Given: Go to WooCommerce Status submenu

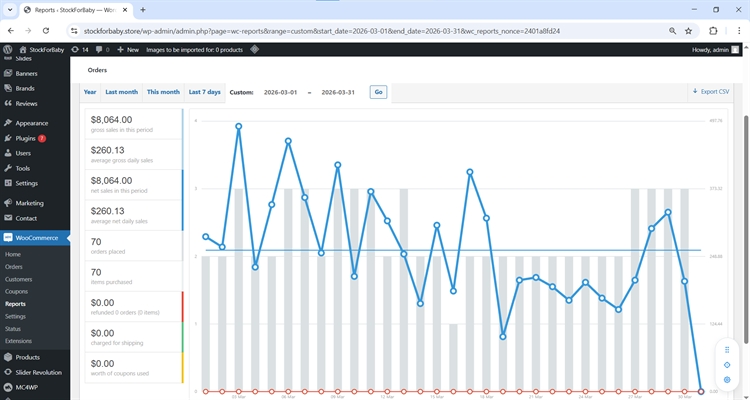Looking at the screenshot, I should coord(13,329).
